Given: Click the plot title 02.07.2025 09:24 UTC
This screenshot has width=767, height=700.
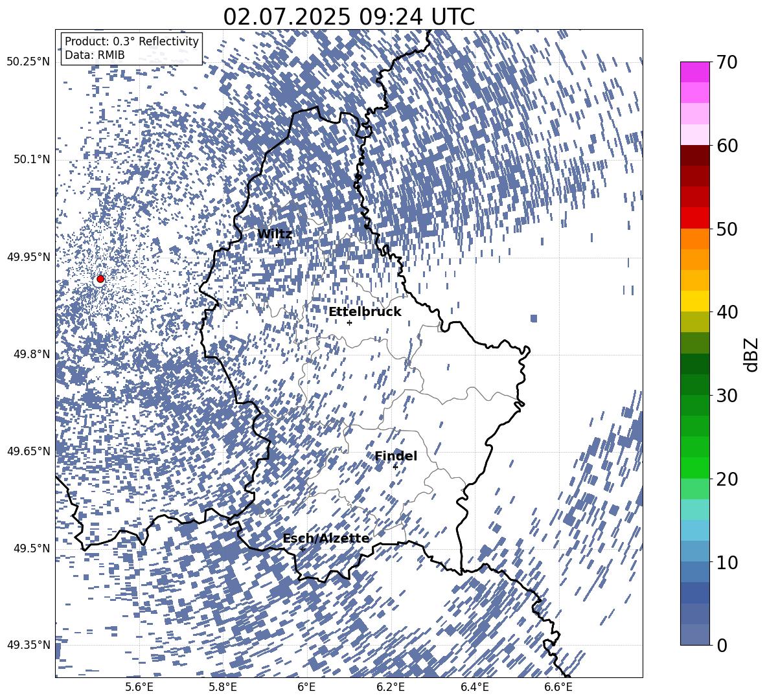Looking at the screenshot, I should point(349,17).
